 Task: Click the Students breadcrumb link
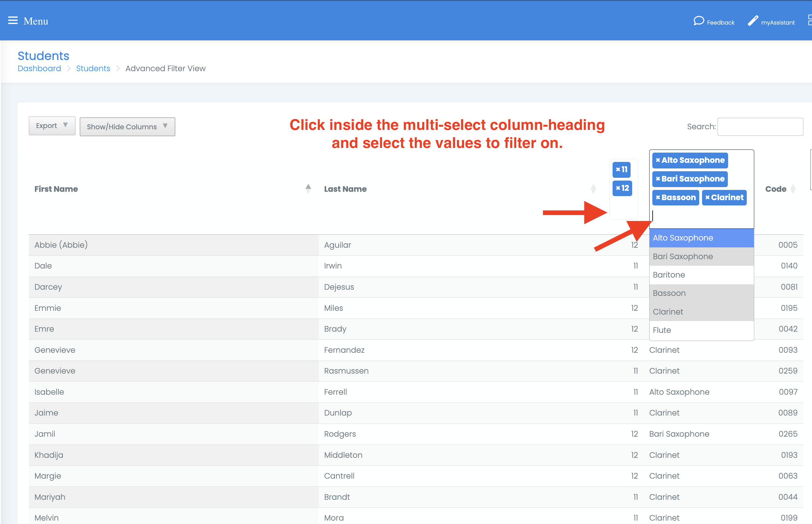click(93, 68)
